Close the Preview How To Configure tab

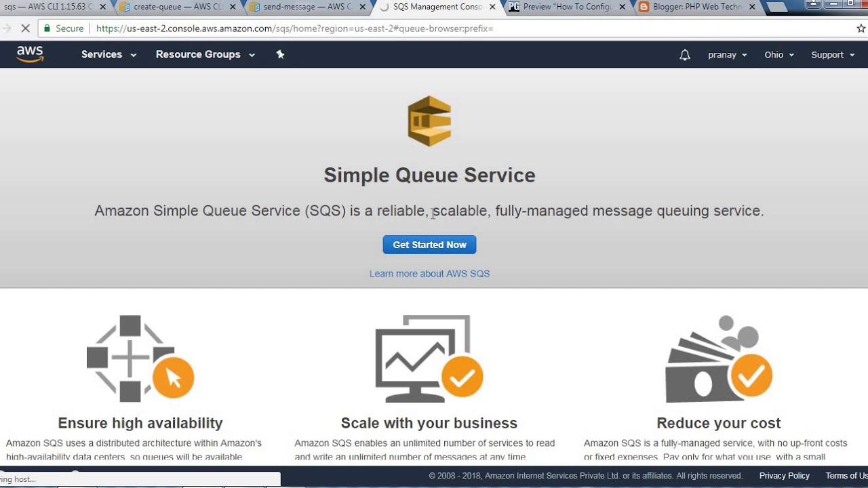pyautogui.click(x=623, y=7)
